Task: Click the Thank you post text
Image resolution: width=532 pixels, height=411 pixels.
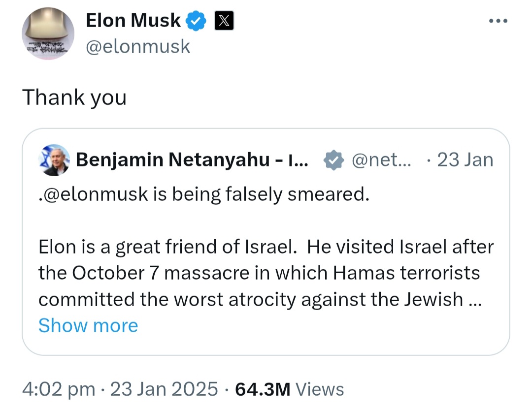Action: click(74, 97)
